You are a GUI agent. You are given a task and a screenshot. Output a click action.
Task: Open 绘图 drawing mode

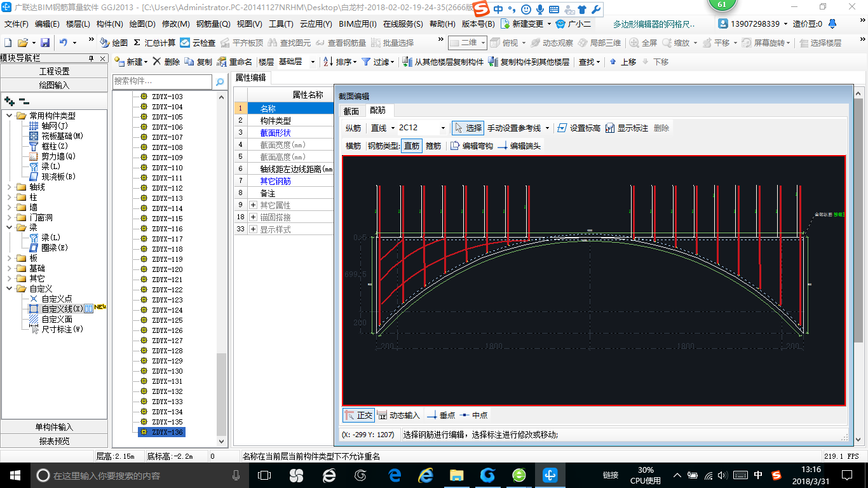[x=114, y=43]
